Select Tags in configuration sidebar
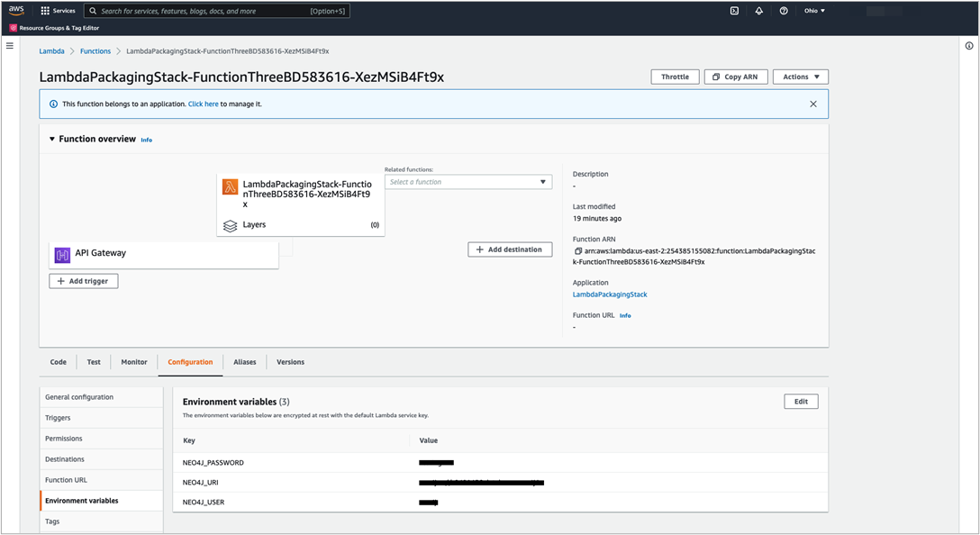Image resolution: width=980 pixels, height=535 pixels. (x=101, y=521)
